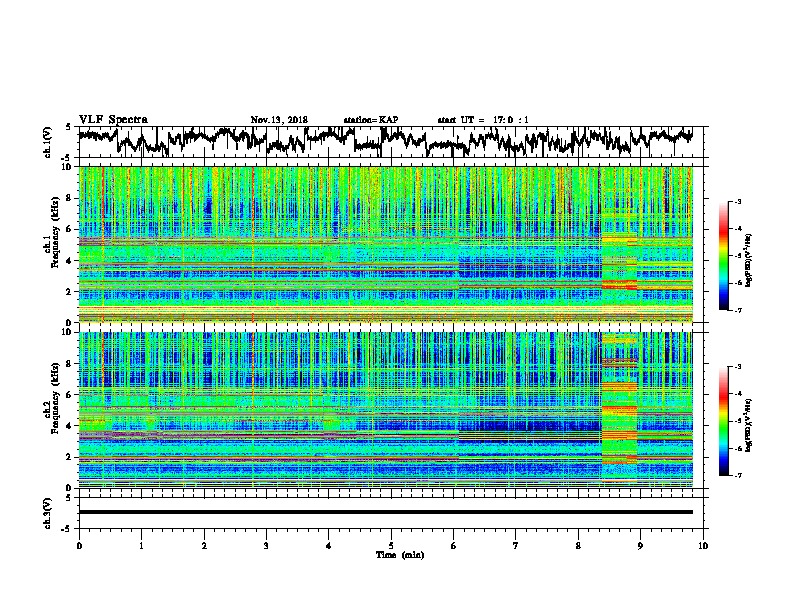The image size is (792, 612).
Task: Click time axis tick label '4'
Action: click(x=329, y=546)
